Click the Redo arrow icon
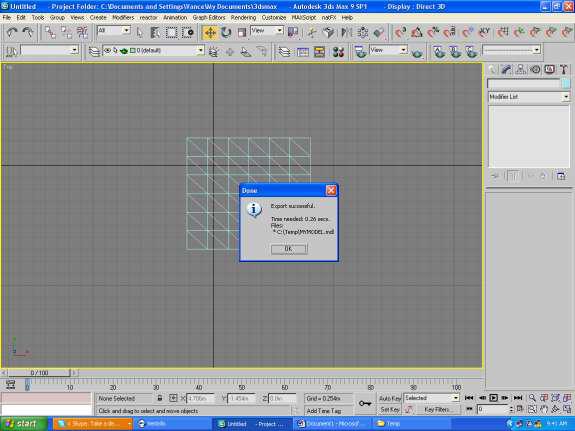 (28, 33)
